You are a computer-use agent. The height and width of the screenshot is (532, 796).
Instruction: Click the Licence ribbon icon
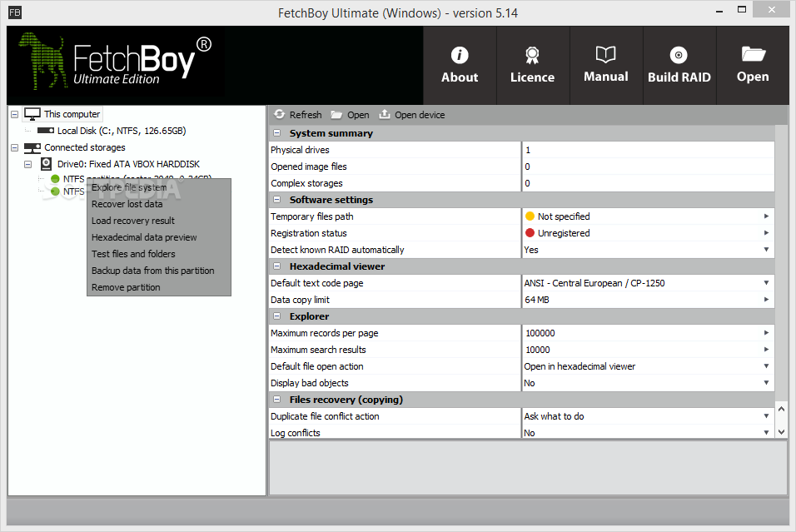pos(532,55)
